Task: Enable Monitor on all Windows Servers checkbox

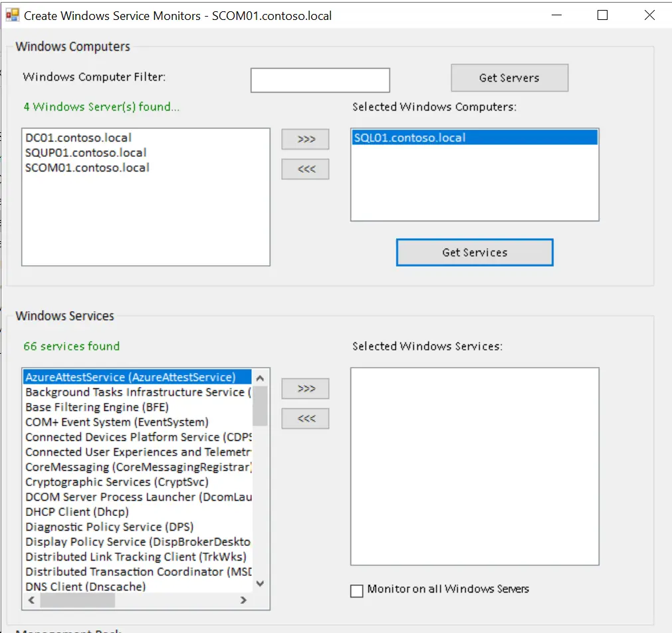Action: tap(357, 590)
